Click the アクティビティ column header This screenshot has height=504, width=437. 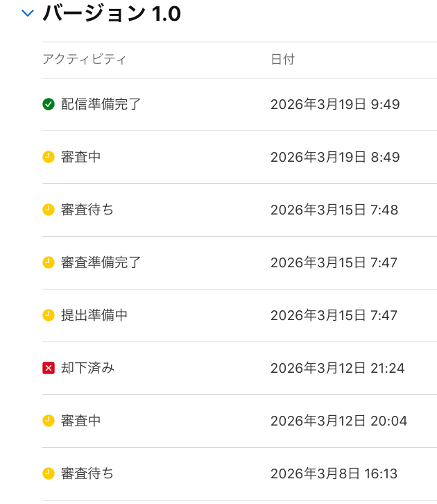tap(85, 59)
